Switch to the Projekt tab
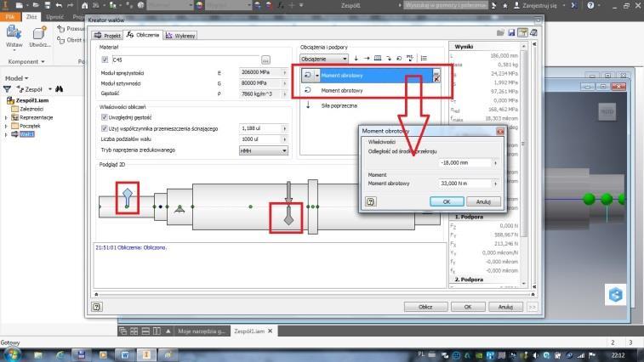The width and height of the screenshot is (644, 362). (107, 36)
